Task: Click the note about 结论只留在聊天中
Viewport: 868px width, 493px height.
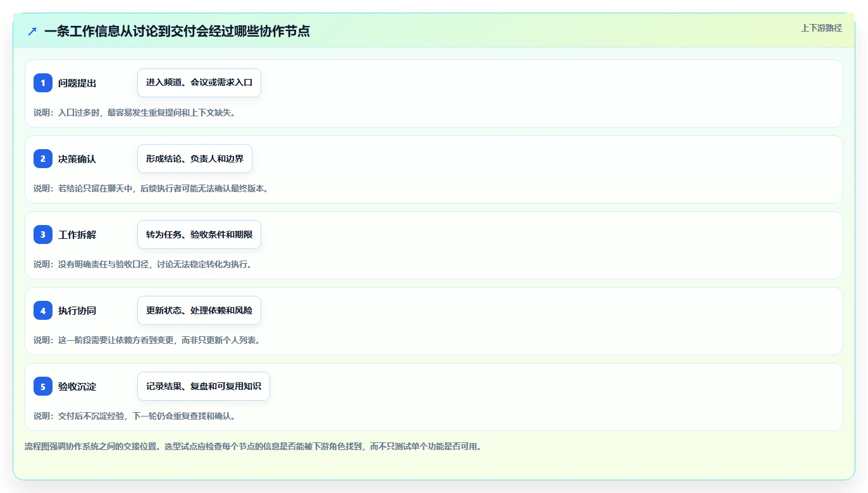Action: coord(151,188)
